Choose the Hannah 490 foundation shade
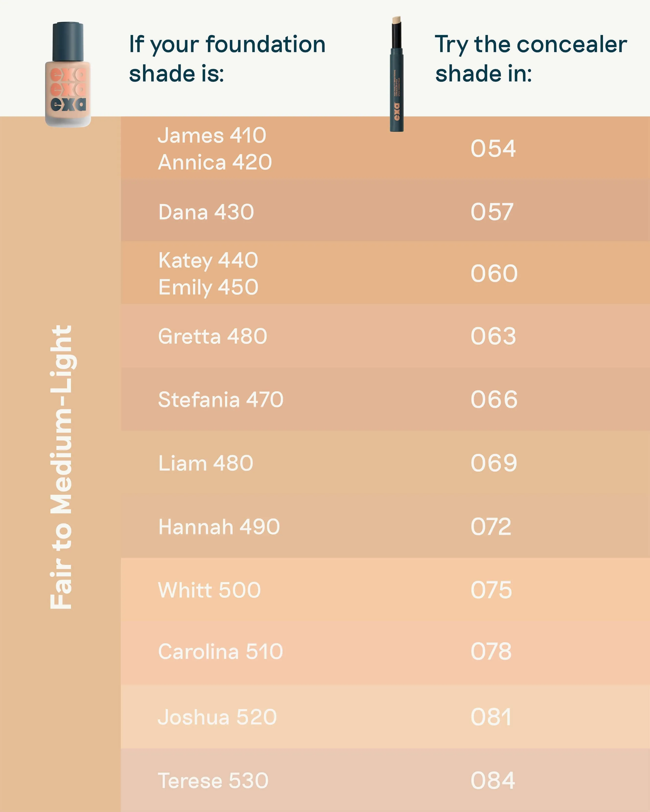The image size is (650, 812). pyautogui.click(x=219, y=527)
